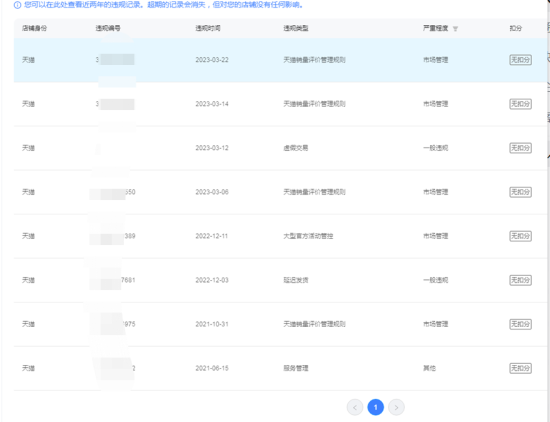The width and height of the screenshot is (550, 422).
Task: Click the 大型官方活动管控 violation type cell
Action: pyautogui.click(x=308, y=236)
